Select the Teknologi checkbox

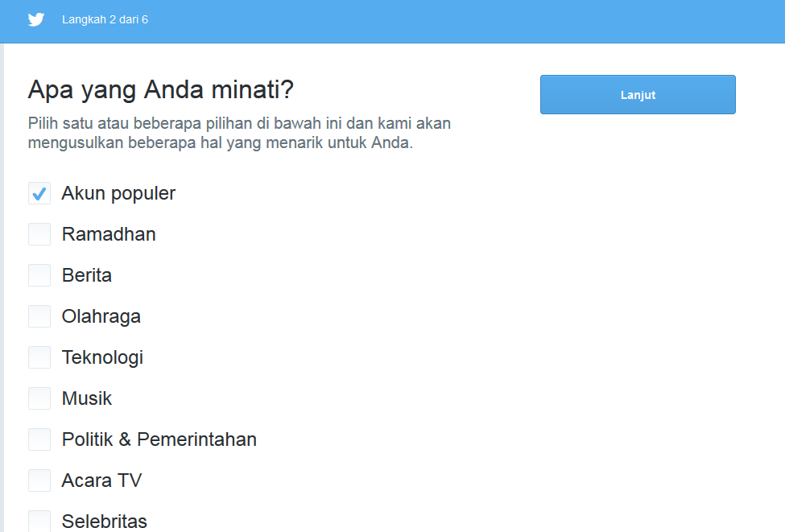pyautogui.click(x=39, y=357)
